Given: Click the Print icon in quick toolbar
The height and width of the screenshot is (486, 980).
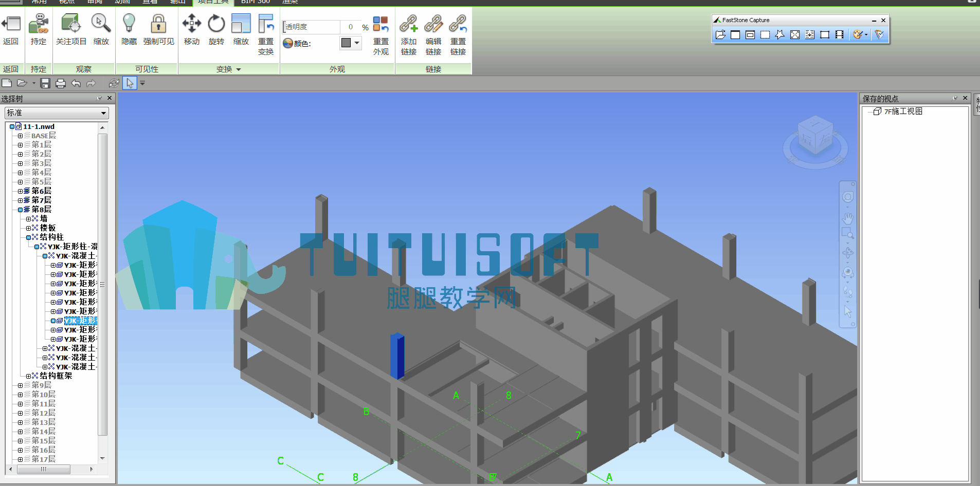Looking at the screenshot, I should click(61, 83).
